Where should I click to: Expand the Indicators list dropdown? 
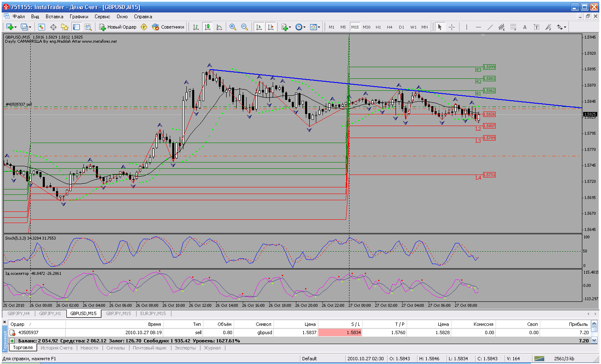pyautogui.click(x=290, y=27)
